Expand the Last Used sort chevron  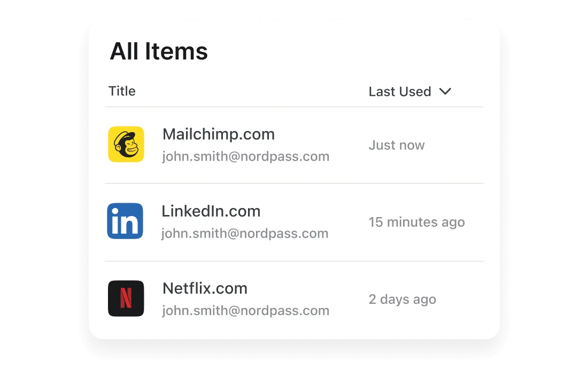click(x=445, y=91)
